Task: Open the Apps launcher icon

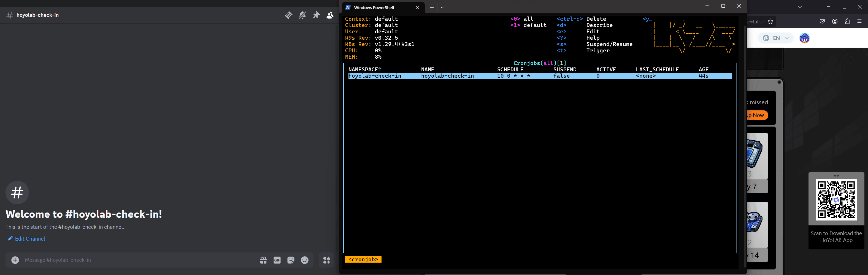Action: click(326, 260)
